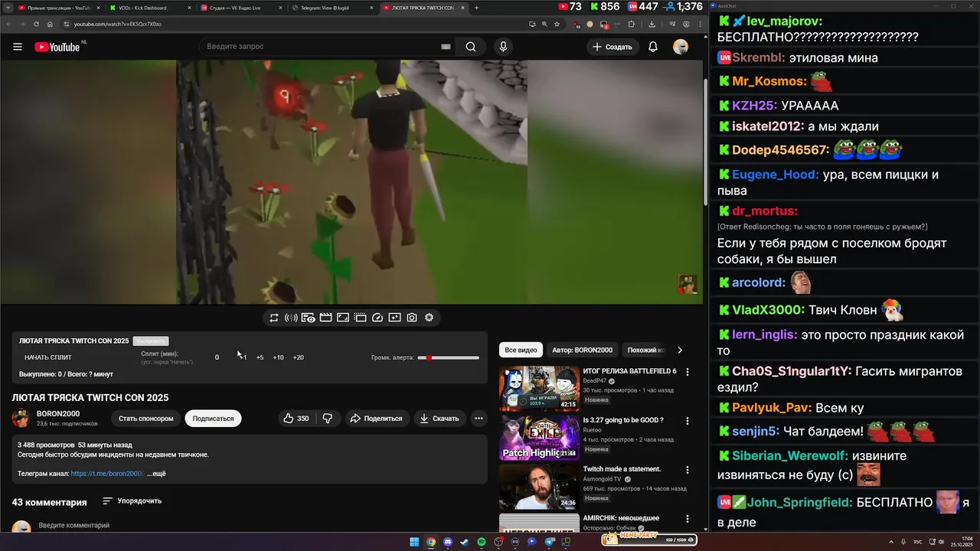This screenshot has width=980, height=551.
Task: Add +20 minutes to the split
Action: tap(299, 357)
